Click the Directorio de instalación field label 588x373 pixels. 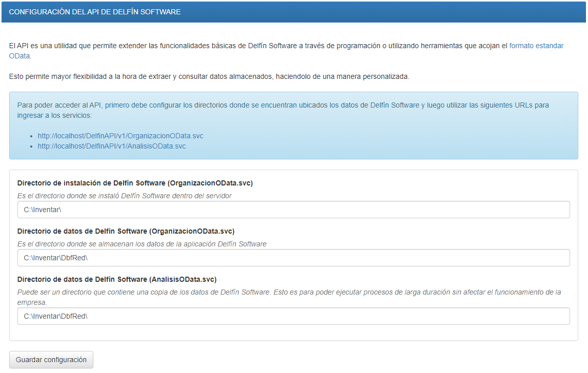click(135, 183)
